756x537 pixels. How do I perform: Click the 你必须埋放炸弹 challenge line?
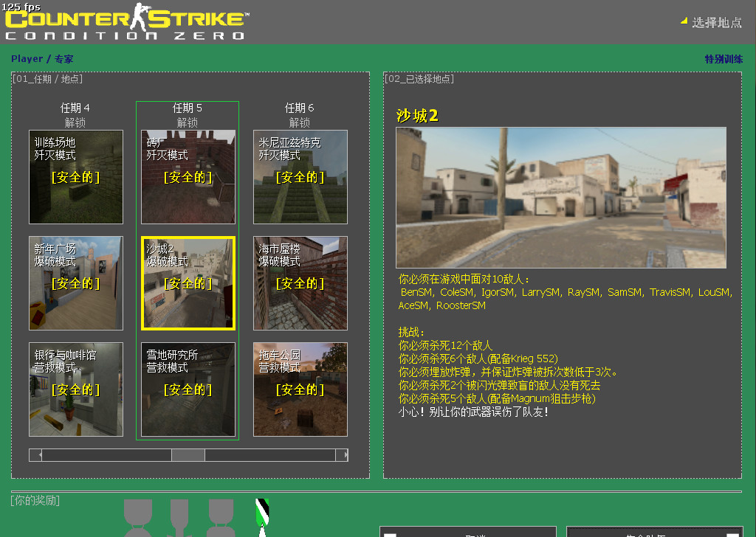click(508, 372)
